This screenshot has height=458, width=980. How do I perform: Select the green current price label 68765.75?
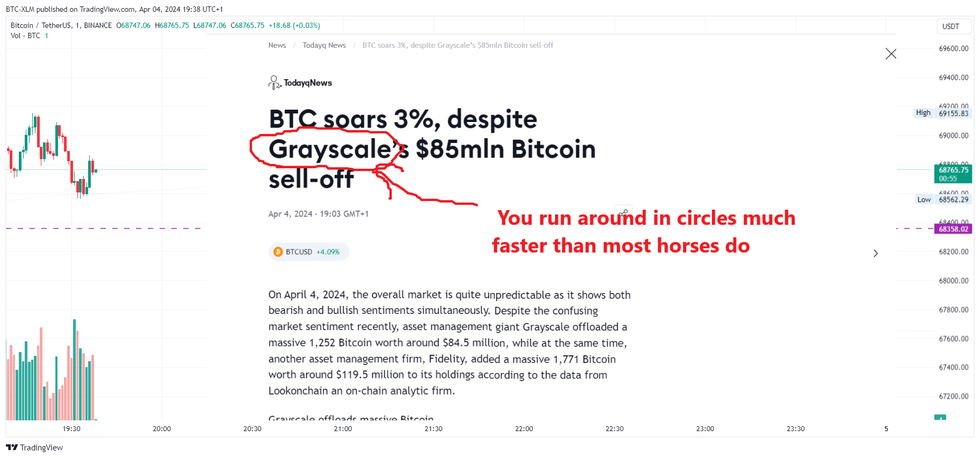[x=953, y=174]
